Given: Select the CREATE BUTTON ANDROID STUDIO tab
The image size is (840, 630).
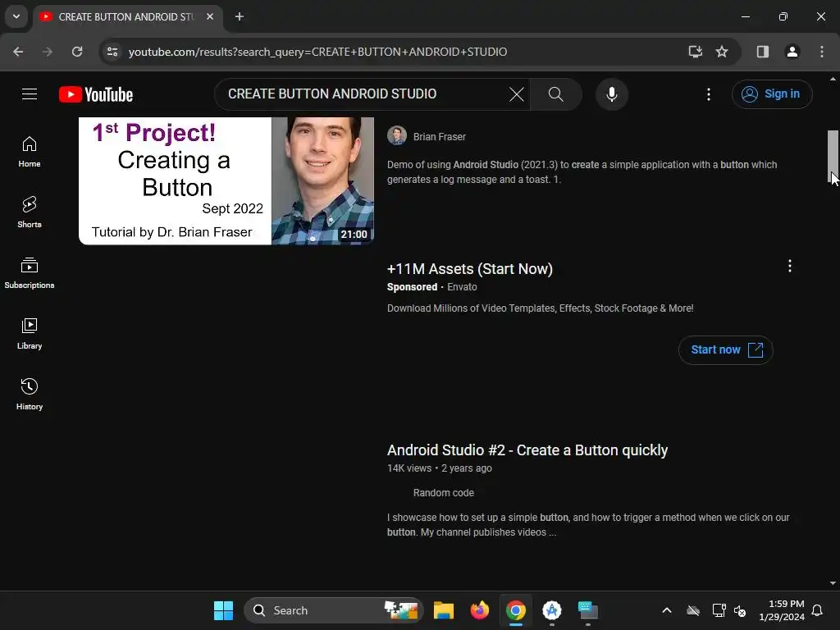Looking at the screenshot, I should pos(126,16).
